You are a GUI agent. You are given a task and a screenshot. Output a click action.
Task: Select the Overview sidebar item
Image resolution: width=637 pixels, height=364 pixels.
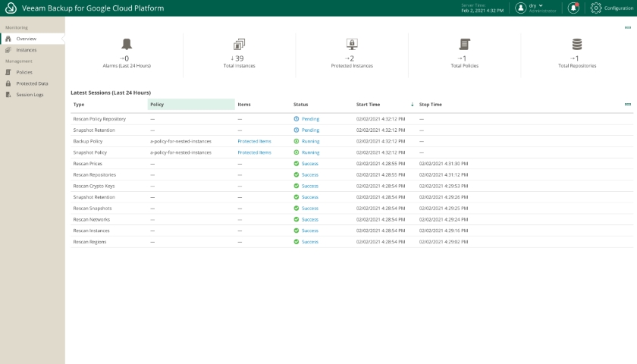[32, 39]
